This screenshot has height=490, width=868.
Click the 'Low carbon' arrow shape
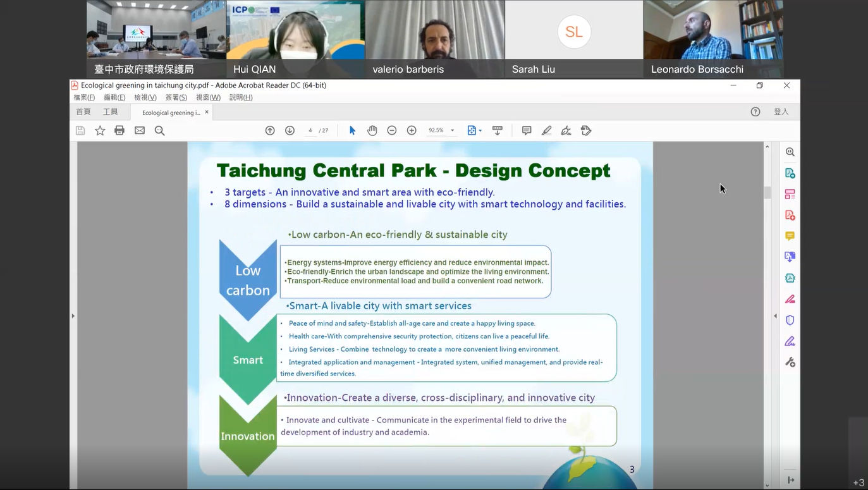pyautogui.click(x=248, y=279)
